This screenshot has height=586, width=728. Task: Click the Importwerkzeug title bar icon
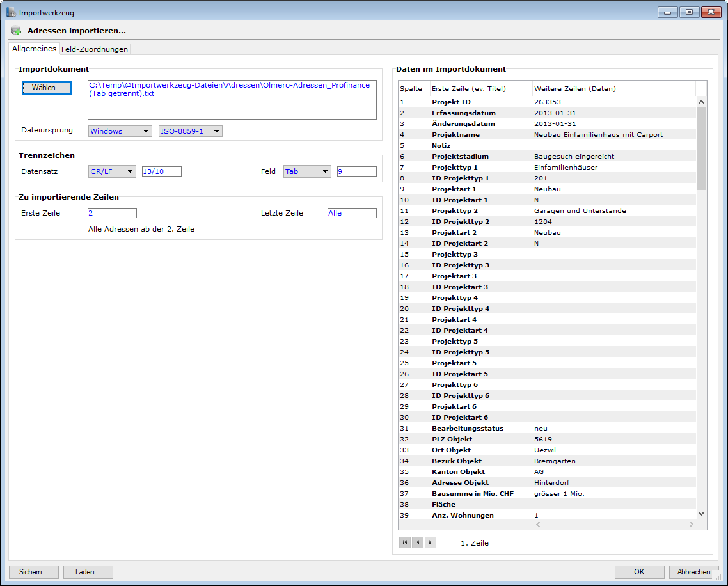point(11,12)
